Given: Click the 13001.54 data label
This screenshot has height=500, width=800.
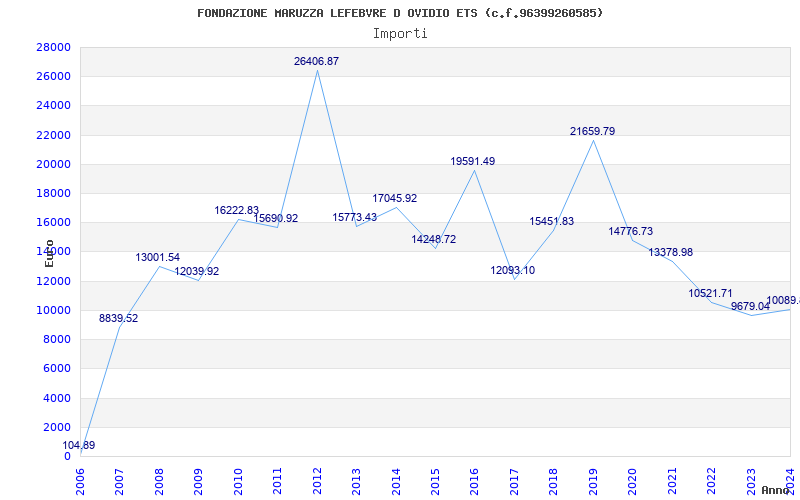Looking at the screenshot, I should [158, 258].
